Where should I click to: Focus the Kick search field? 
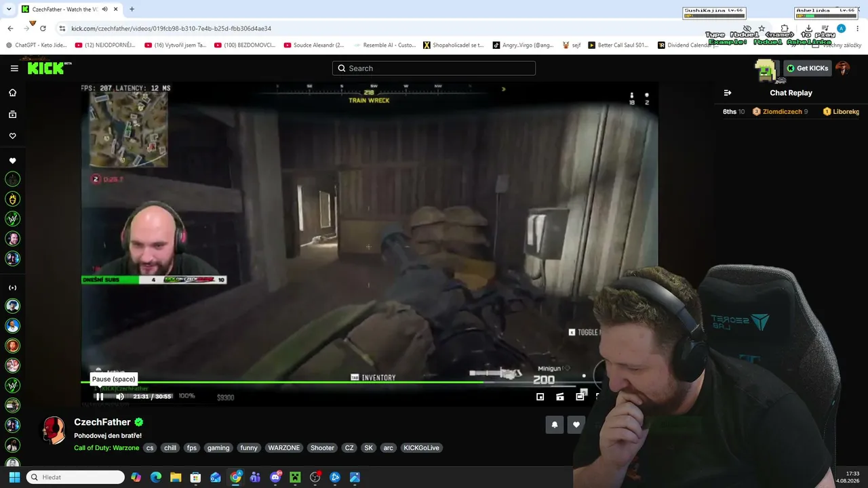(434, 68)
